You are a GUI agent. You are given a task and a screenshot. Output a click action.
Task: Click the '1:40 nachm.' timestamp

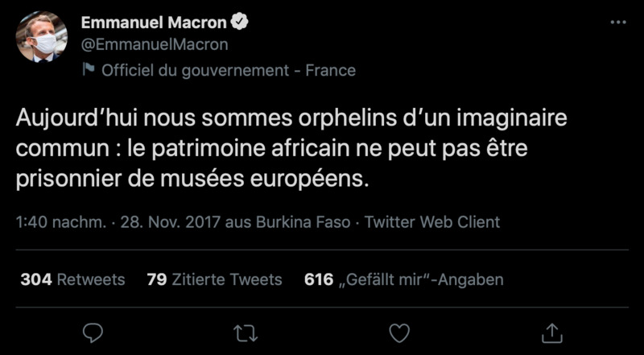61,222
